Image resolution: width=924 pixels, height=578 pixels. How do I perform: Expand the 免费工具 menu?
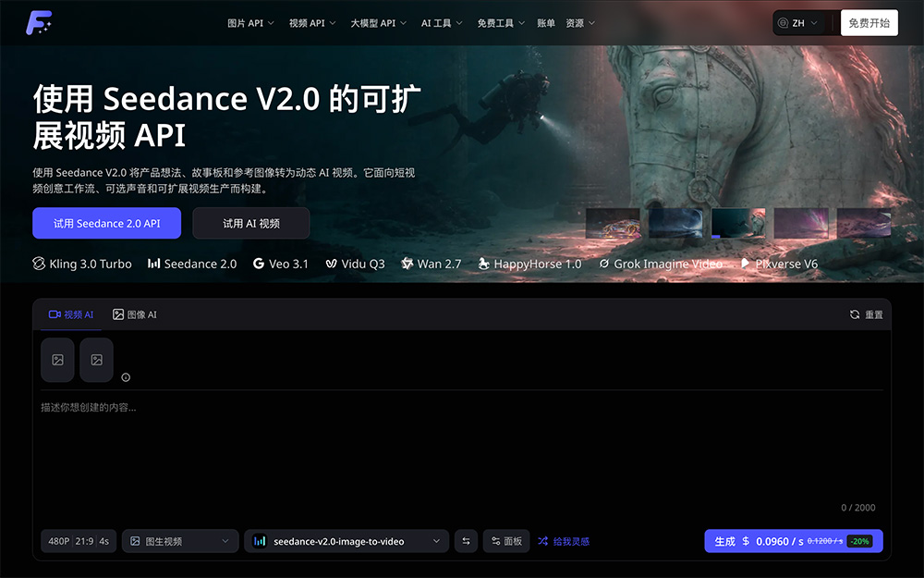501,23
